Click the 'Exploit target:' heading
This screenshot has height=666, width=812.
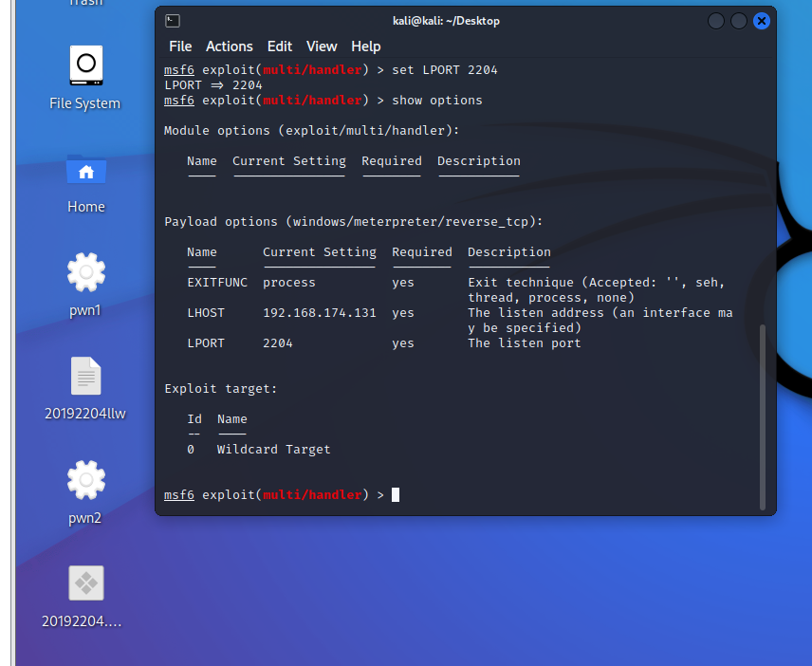tap(221, 389)
